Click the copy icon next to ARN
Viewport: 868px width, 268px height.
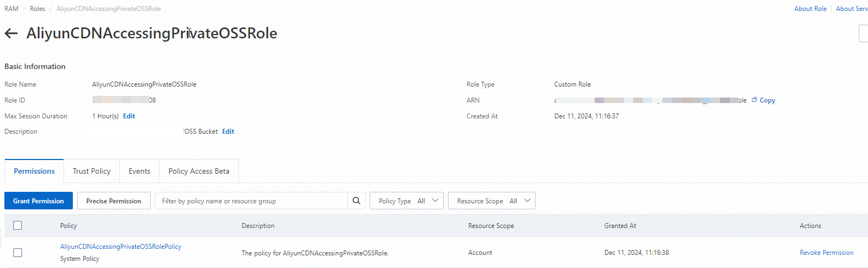point(754,100)
